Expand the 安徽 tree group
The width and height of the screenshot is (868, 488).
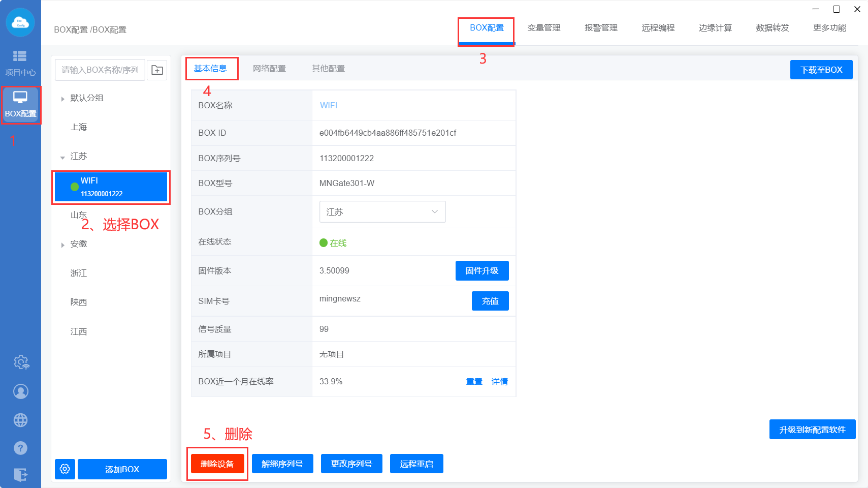tap(62, 245)
